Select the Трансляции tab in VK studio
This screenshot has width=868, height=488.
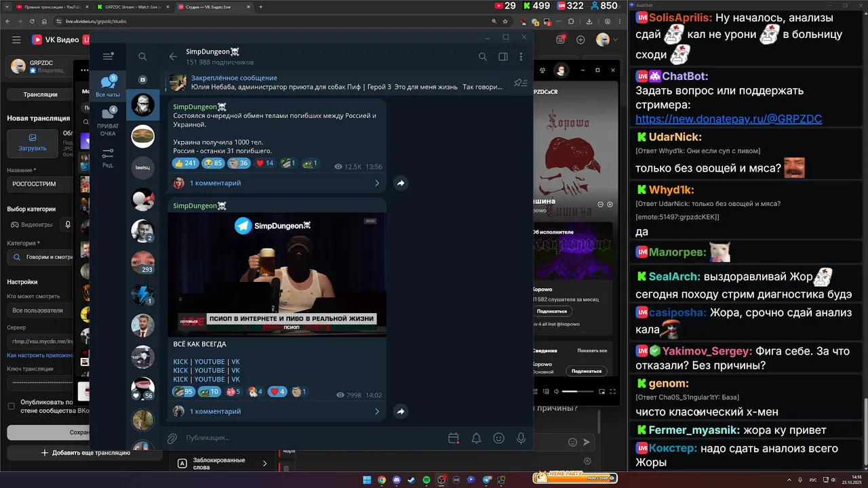click(40, 94)
